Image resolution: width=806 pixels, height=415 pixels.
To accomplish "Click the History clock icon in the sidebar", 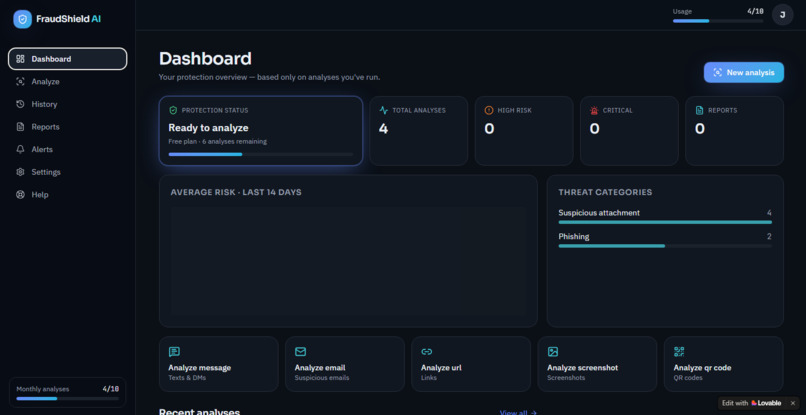I will tap(21, 104).
